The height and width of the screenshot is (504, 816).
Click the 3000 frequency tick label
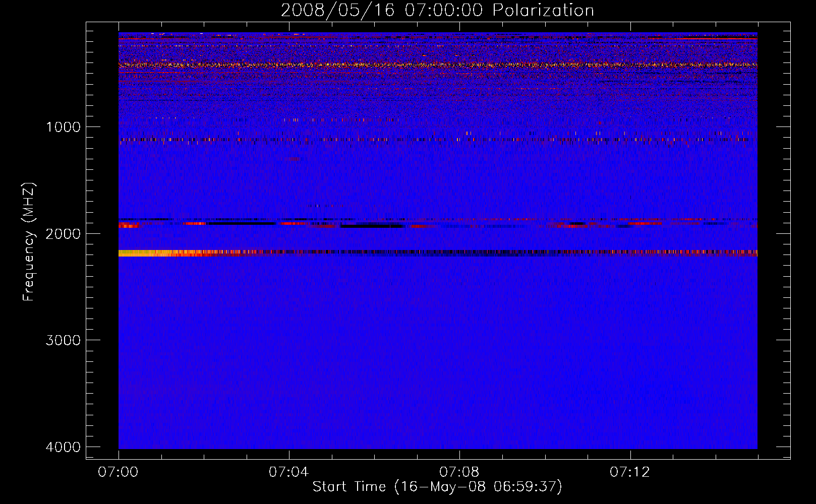coord(63,340)
